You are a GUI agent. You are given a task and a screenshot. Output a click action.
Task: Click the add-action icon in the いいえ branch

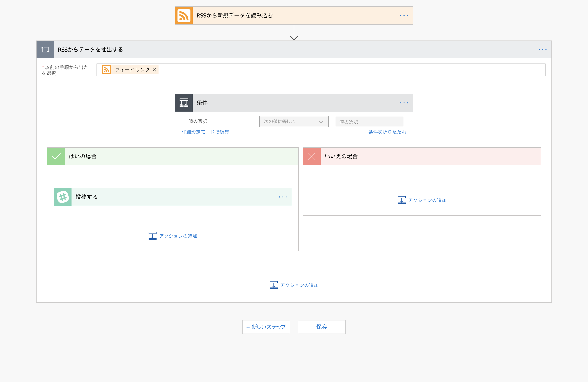(x=401, y=200)
